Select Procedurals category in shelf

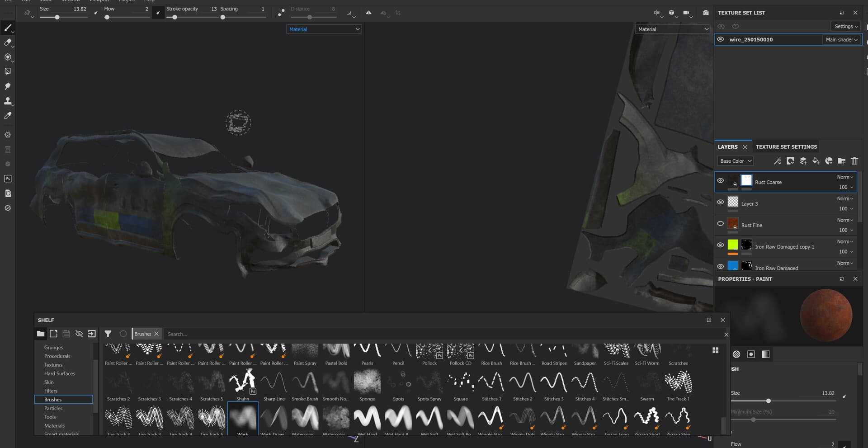point(57,356)
